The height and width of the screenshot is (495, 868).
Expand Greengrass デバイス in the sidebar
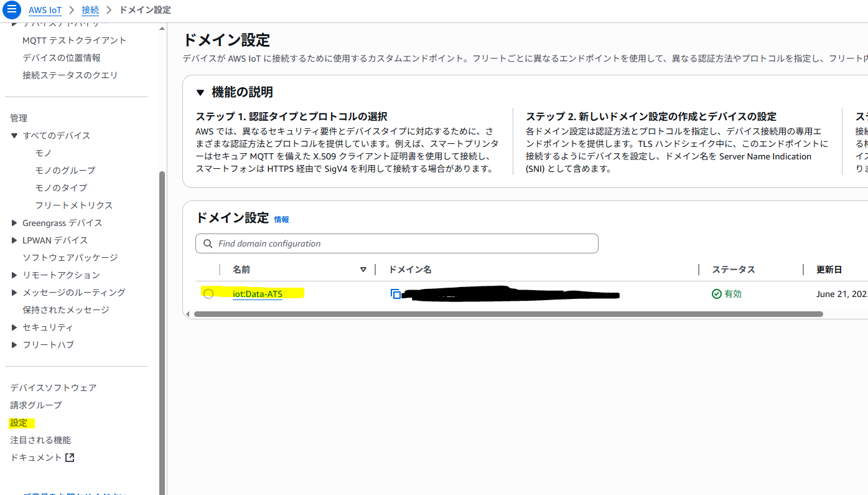[x=14, y=223]
